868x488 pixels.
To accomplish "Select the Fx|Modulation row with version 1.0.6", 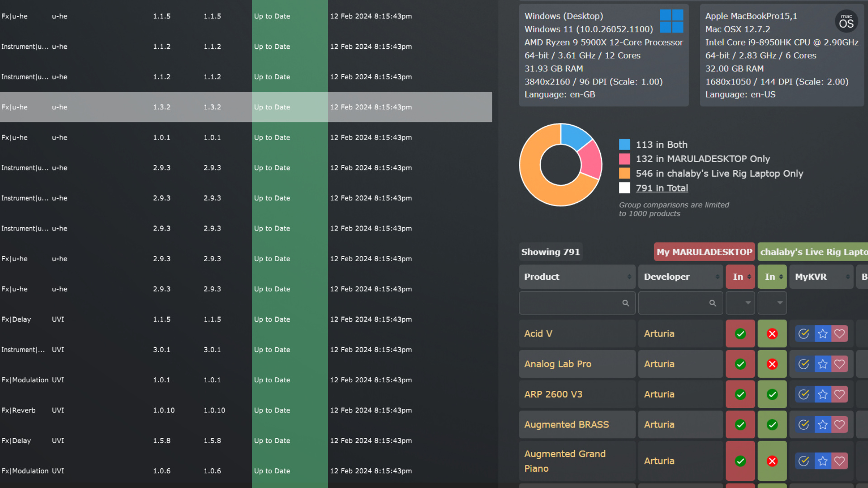I will pos(246,471).
